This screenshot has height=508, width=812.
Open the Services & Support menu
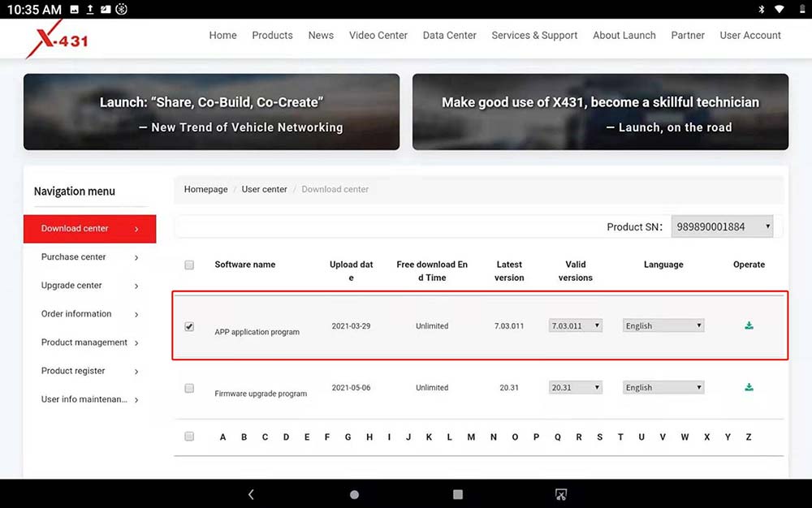534,35
